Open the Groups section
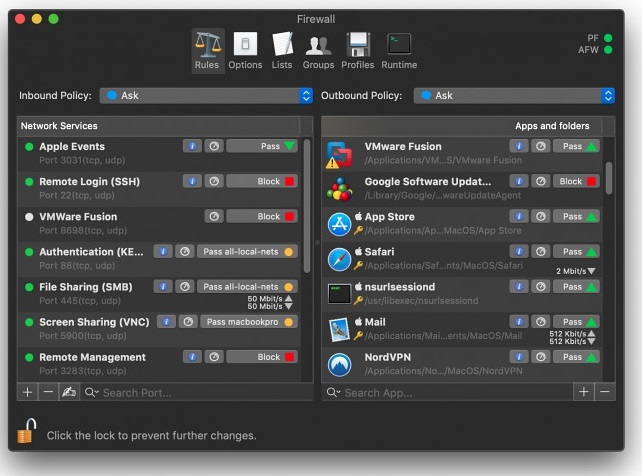The width and height of the screenshot is (642, 476). click(x=318, y=51)
